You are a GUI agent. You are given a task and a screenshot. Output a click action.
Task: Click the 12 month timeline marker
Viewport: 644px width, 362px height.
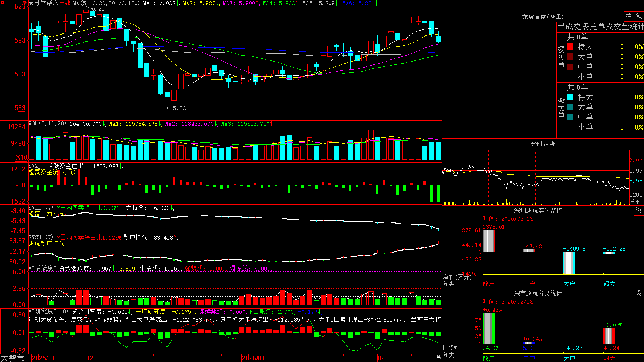click(x=90, y=358)
